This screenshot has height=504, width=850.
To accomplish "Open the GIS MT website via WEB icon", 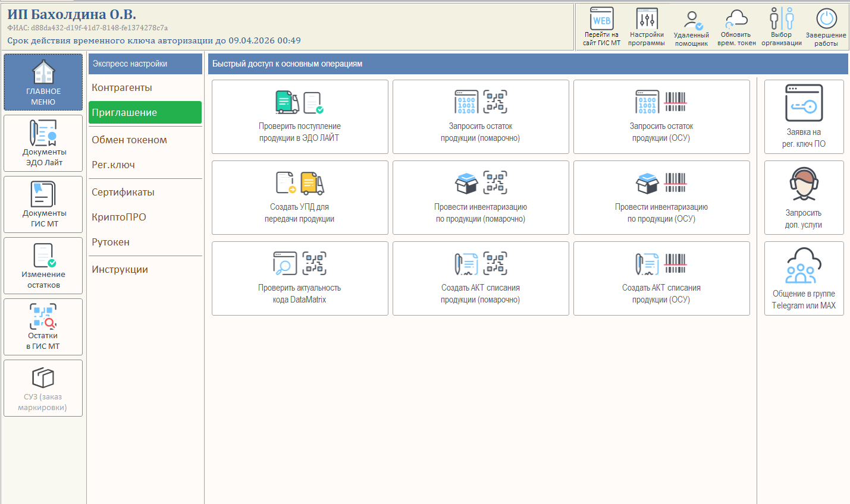I will [x=601, y=26].
